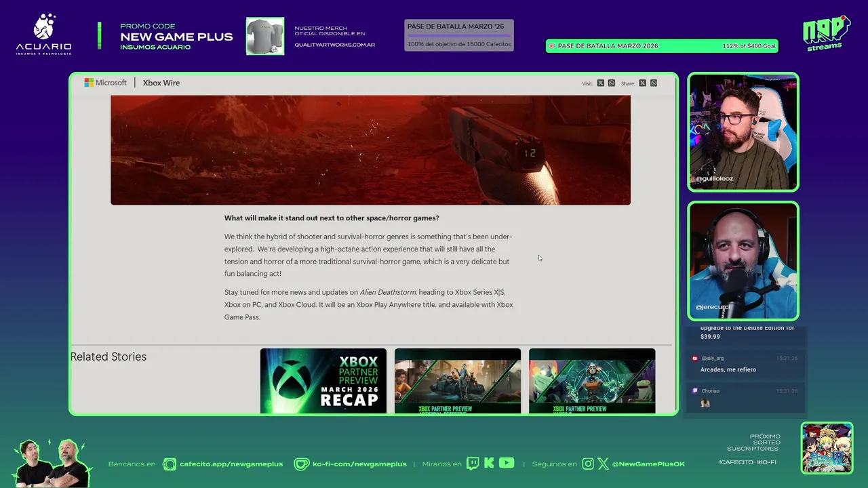The image size is (868, 488).
Task: Click the Twitch badge beside Choriao
Action: 695,391
